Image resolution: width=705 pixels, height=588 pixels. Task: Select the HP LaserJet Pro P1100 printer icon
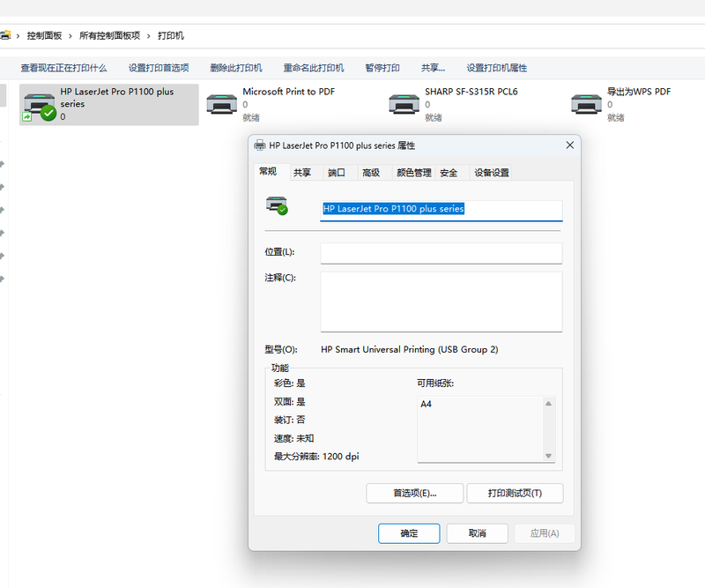39,104
